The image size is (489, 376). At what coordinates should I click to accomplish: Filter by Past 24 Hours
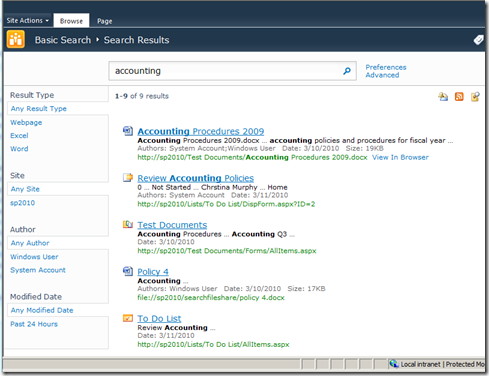pos(34,324)
